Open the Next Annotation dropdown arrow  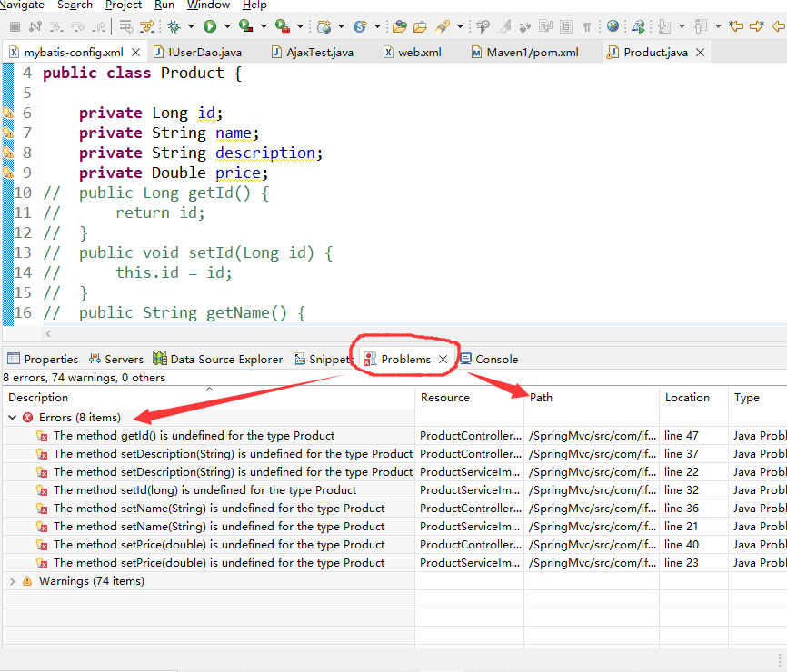point(682,26)
